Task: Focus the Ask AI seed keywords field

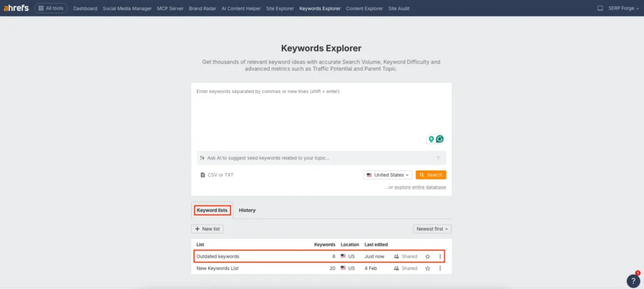Action: 321,158
